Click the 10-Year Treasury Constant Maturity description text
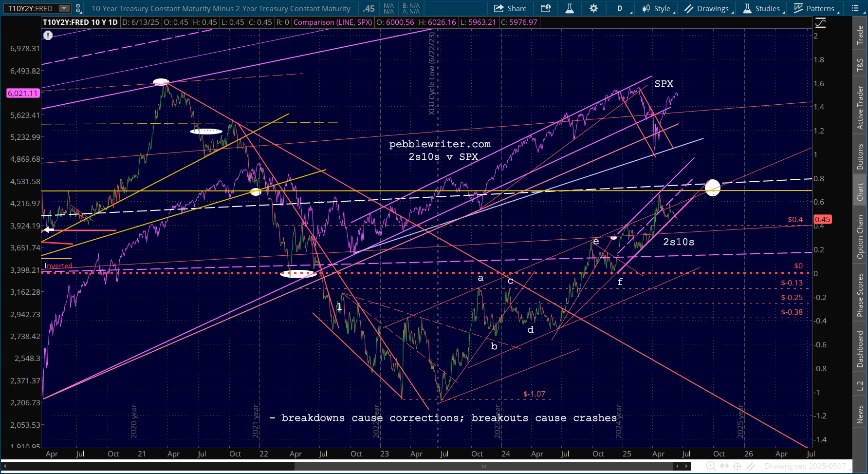The height and width of the screenshot is (474, 868). click(x=221, y=8)
